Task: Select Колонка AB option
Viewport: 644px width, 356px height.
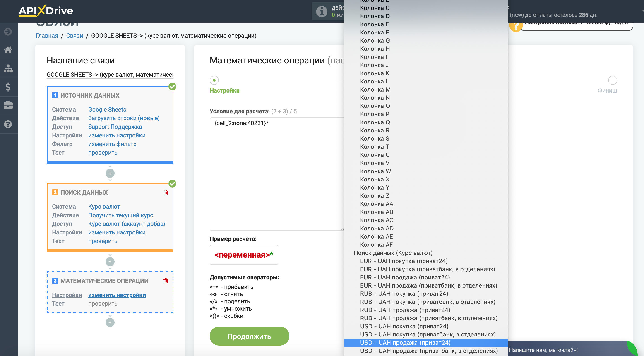Action: [426, 212]
